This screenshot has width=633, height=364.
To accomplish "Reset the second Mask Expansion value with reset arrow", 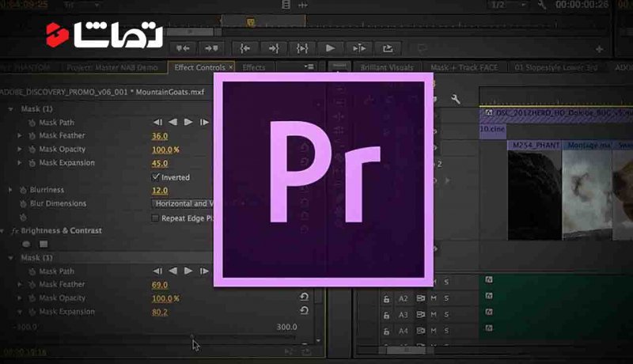I will 305,312.
